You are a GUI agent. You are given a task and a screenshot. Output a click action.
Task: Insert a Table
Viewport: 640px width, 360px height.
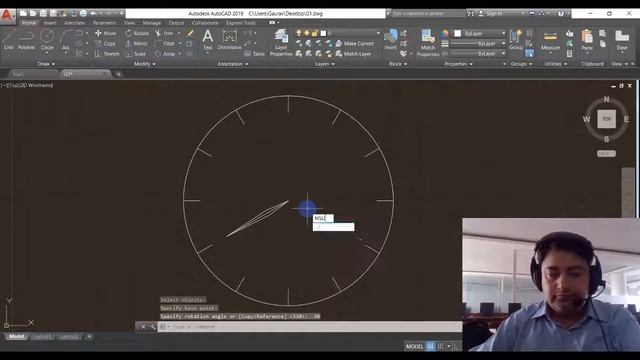[x=254, y=53]
